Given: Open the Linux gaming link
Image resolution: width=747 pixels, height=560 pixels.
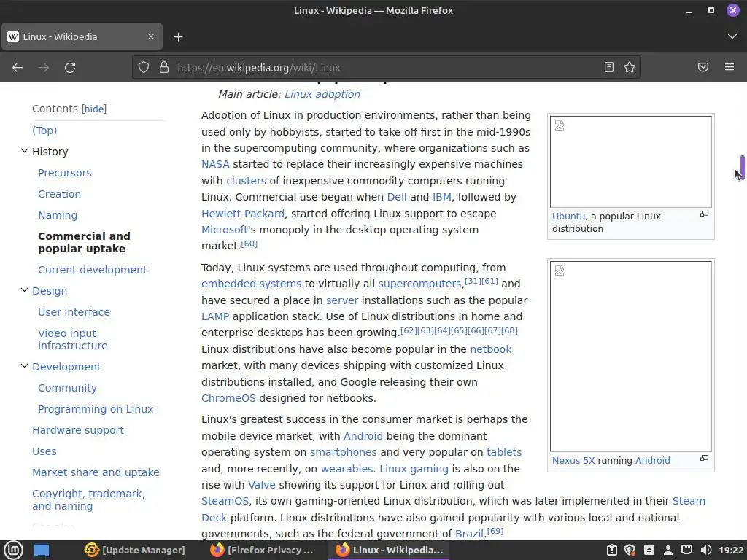Looking at the screenshot, I should (414, 469).
